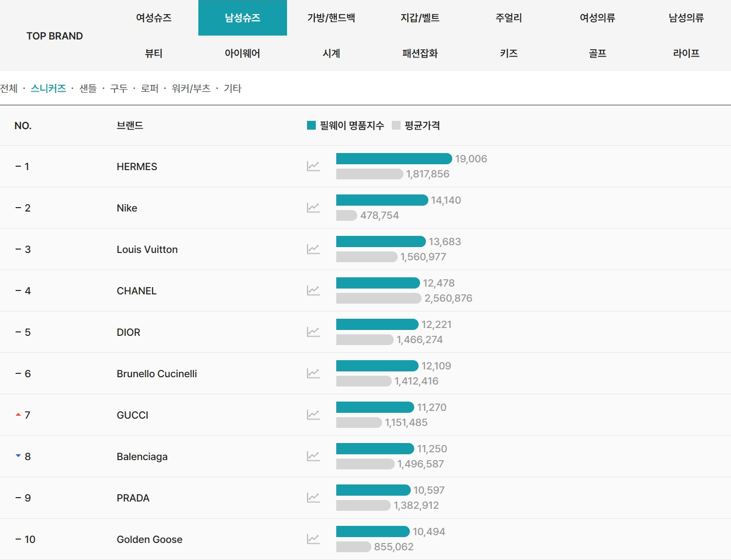Open the 골프 category tab

pos(597,54)
